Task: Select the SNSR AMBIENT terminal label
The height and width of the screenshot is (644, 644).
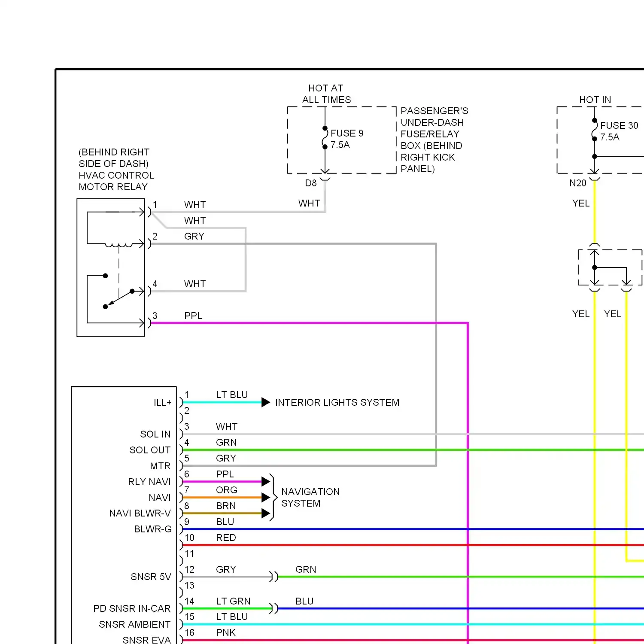Action: (x=135, y=625)
